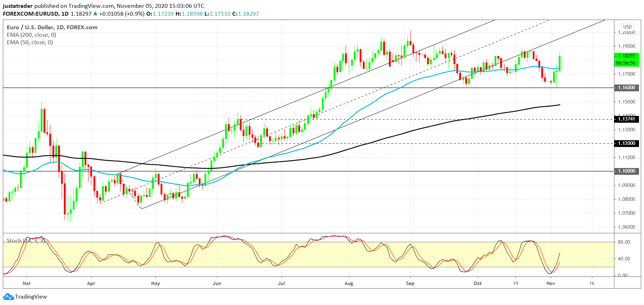Click the 1.06000 price axis label
Screen dimensions: 644x305
click(627, 227)
